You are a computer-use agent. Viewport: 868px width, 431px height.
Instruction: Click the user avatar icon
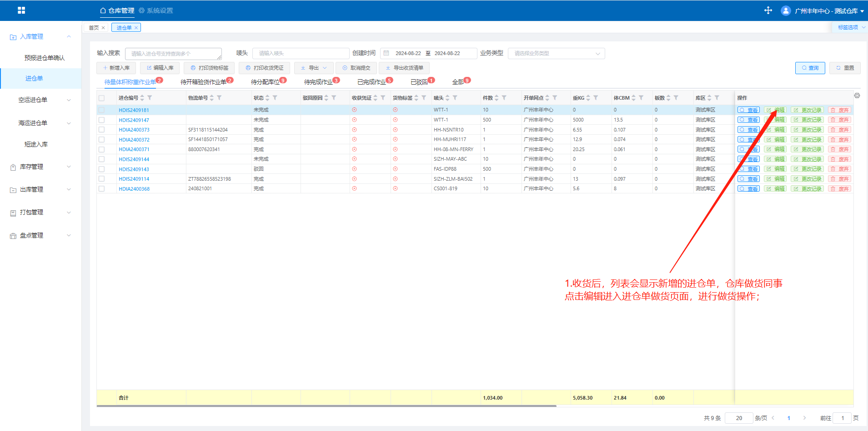tap(785, 10)
